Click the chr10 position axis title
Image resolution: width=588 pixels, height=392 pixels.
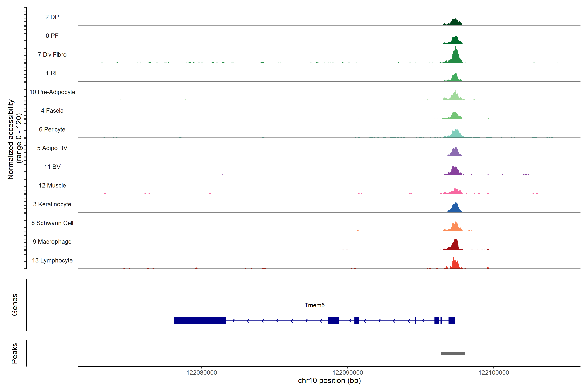pos(329,381)
